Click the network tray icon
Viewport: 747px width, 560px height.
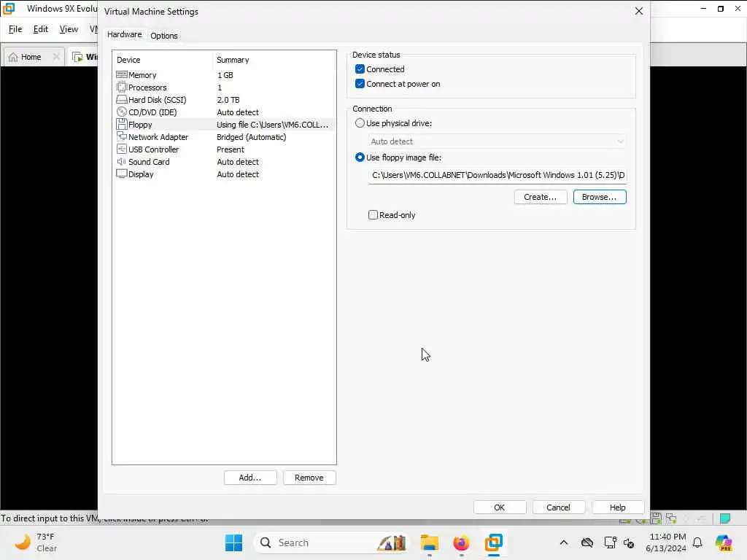point(610,542)
